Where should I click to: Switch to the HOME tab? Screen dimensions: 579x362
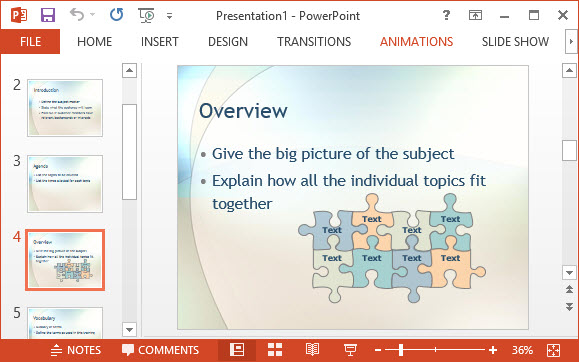95,42
